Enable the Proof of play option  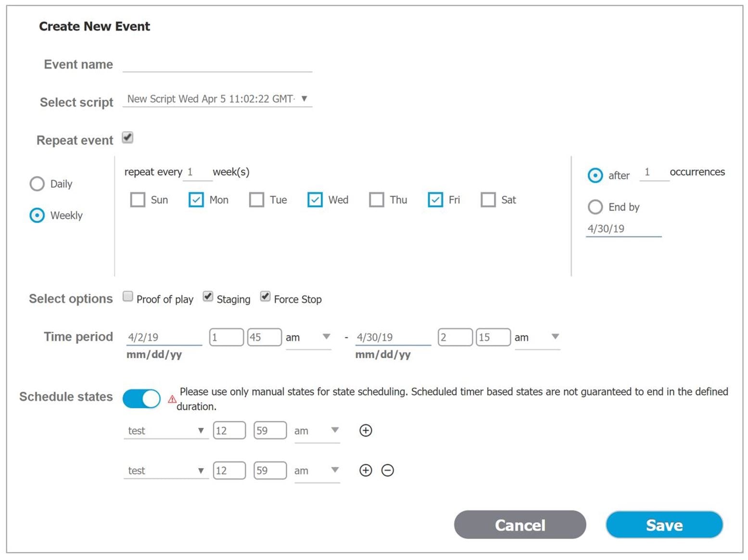(x=127, y=296)
